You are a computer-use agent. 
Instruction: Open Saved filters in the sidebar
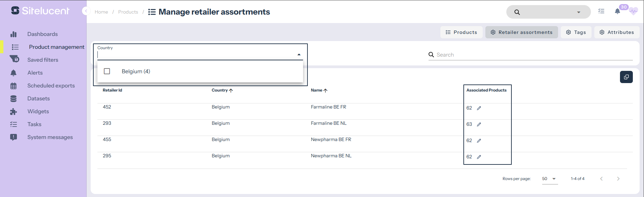tap(43, 60)
